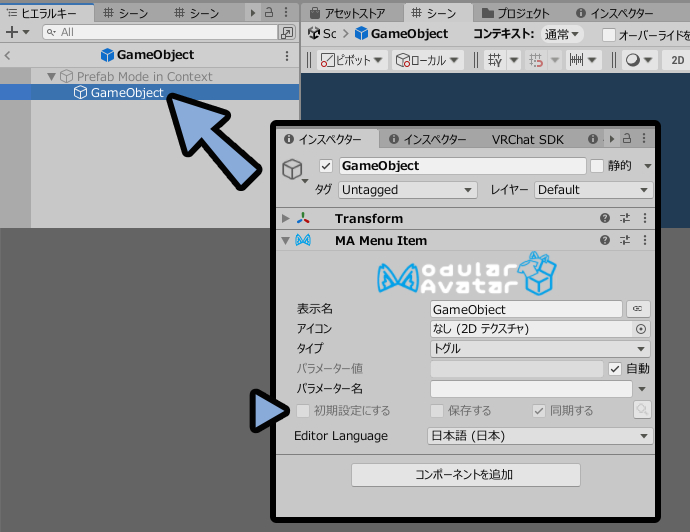Toggle the 保存する checkbox

point(437,411)
